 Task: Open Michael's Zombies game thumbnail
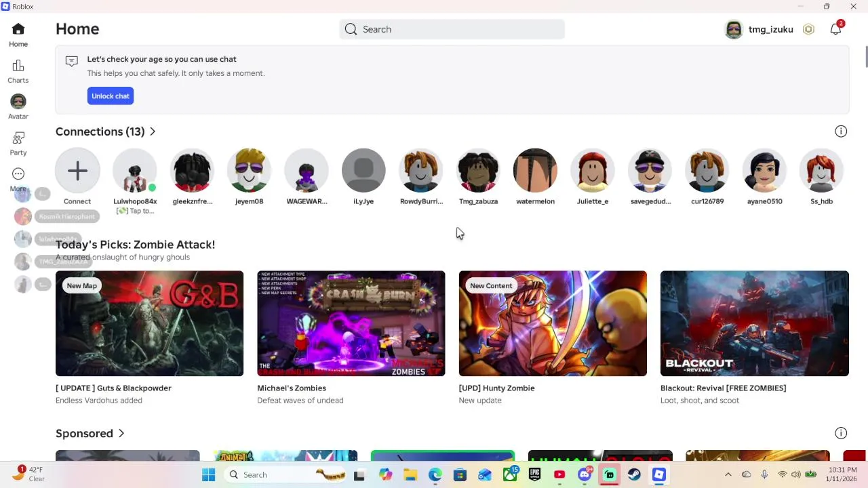click(351, 323)
